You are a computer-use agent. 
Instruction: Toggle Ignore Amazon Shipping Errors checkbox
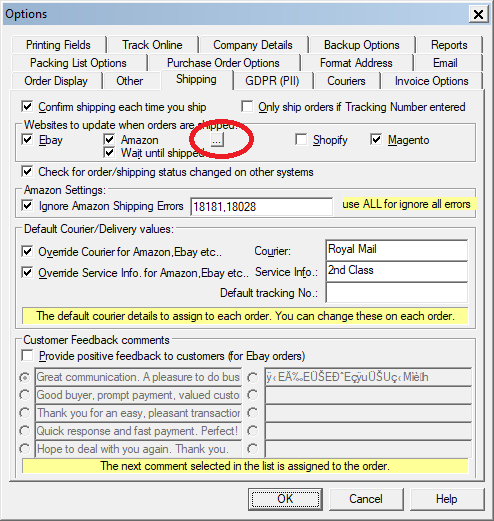27,206
